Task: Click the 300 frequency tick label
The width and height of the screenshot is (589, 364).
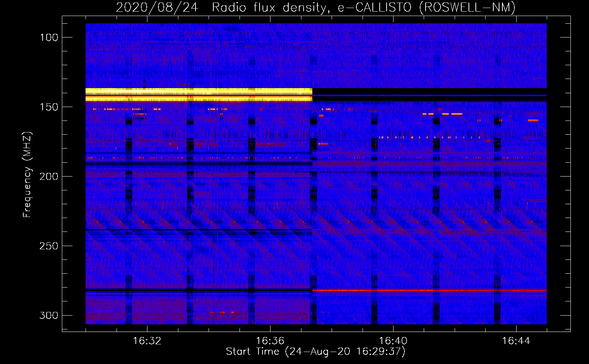Action: coord(49,315)
